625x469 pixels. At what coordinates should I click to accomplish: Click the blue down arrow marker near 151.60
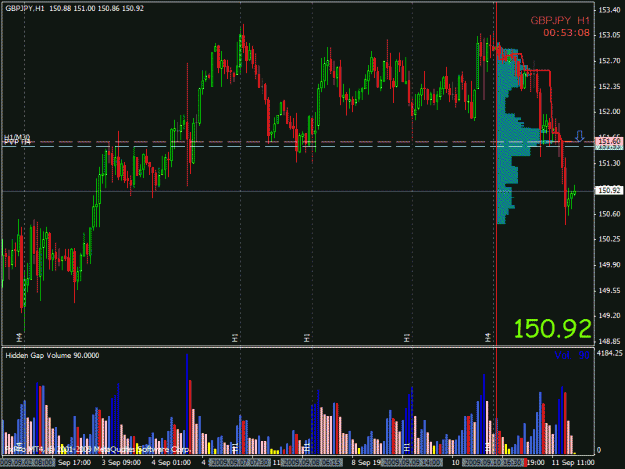580,136
